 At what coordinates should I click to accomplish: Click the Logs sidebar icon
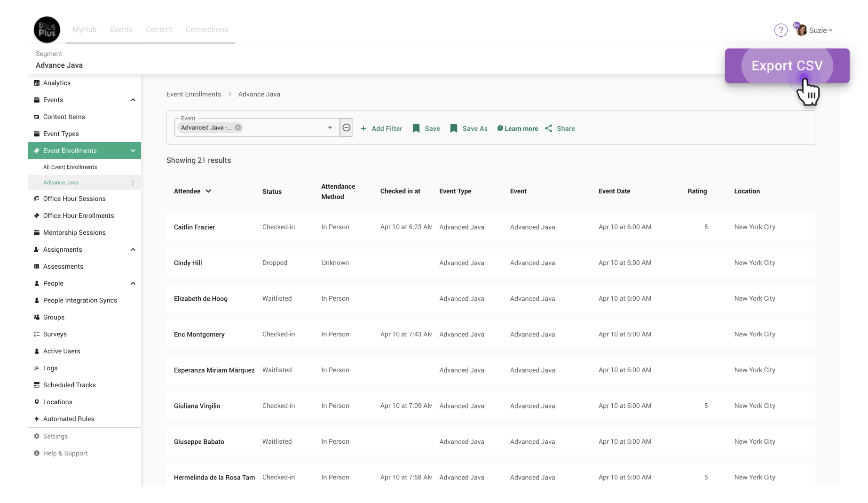[x=37, y=368]
